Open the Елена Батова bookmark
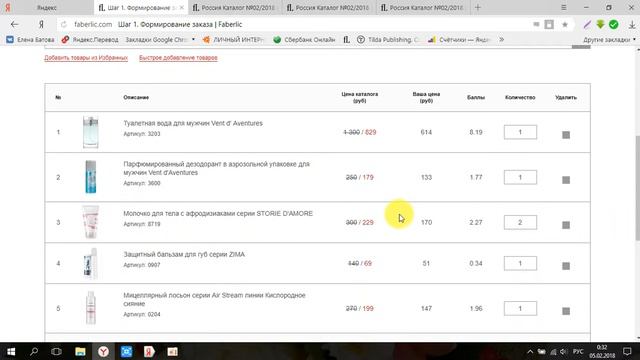 (x=30, y=40)
